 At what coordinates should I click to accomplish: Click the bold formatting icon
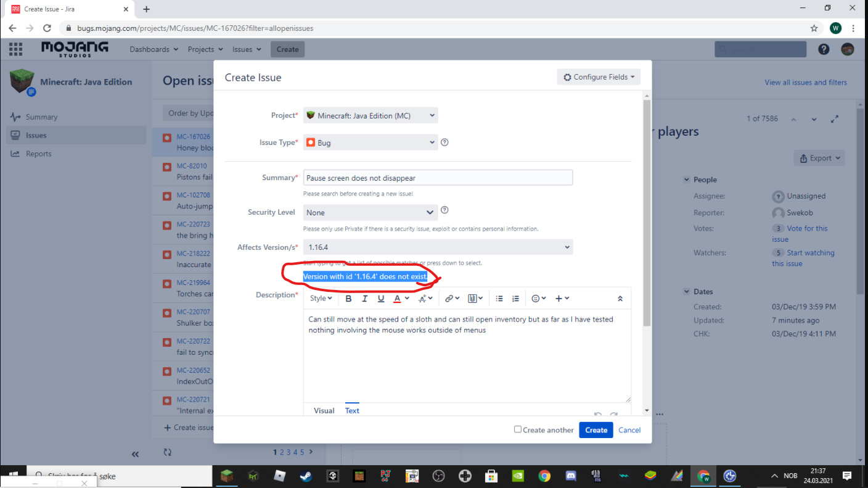348,299
